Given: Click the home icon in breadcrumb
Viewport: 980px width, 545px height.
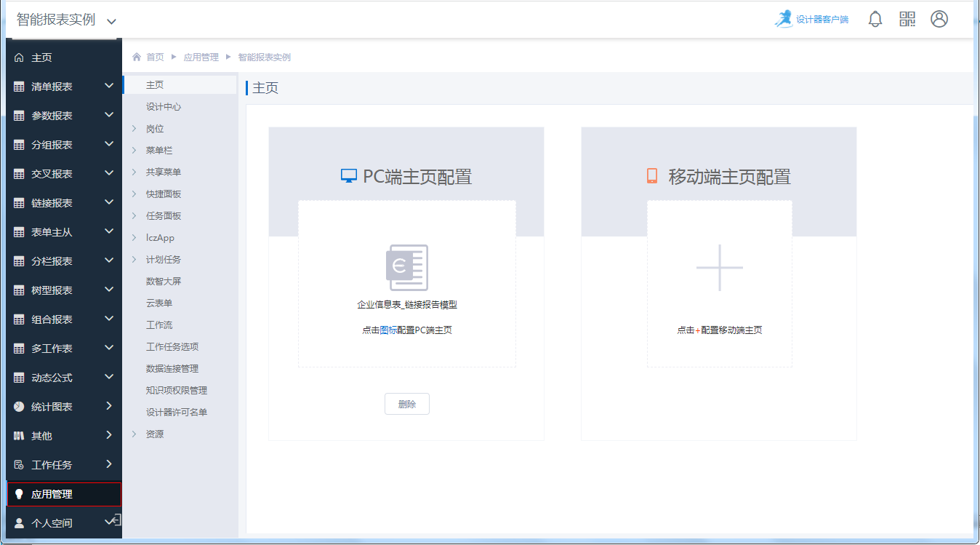Looking at the screenshot, I should [x=136, y=57].
